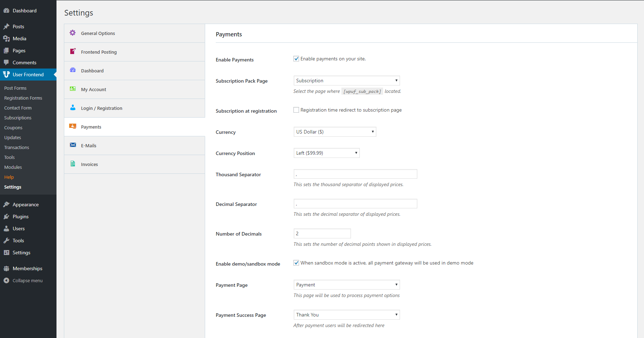644x338 pixels.
Task: Click the Memberships group icon
Action: tap(6, 268)
